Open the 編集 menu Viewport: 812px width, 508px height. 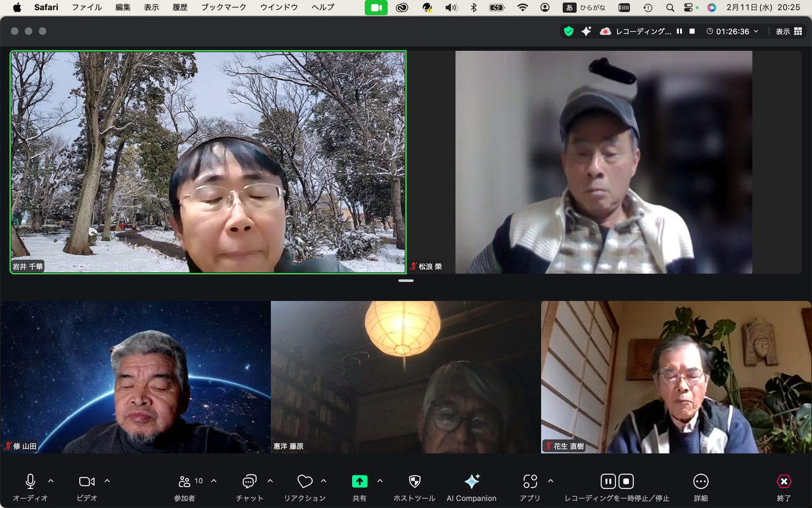(x=123, y=8)
